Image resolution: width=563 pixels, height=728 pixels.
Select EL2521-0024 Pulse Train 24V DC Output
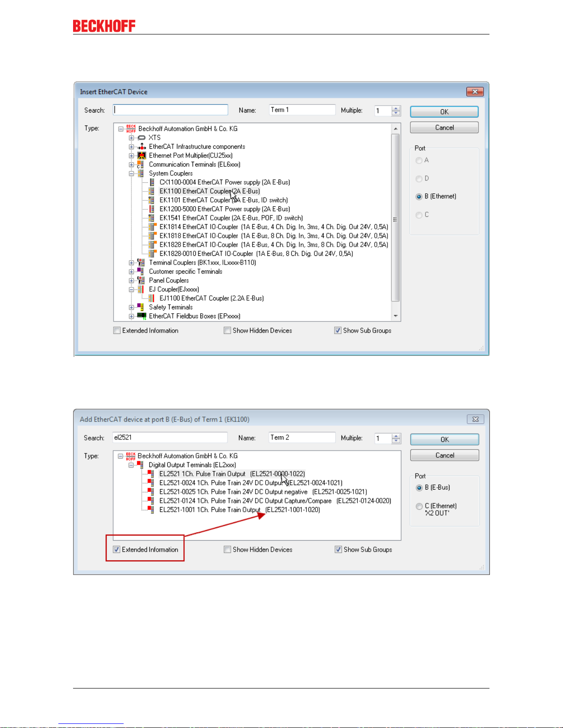[x=250, y=483]
